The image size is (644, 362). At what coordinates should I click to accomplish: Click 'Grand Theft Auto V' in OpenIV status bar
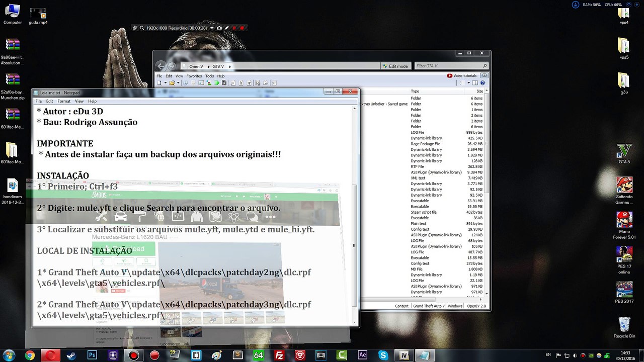[x=429, y=306]
